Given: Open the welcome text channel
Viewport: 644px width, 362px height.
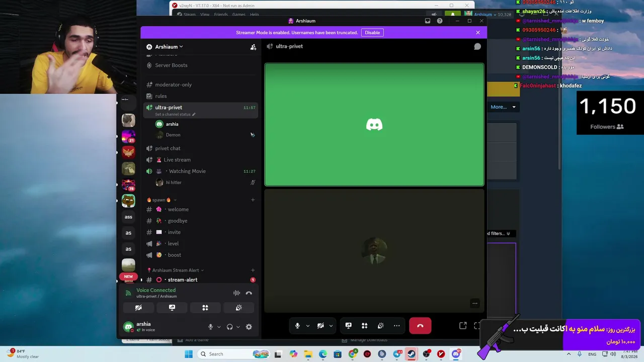Looking at the screenshot, I should pos(201,210).
